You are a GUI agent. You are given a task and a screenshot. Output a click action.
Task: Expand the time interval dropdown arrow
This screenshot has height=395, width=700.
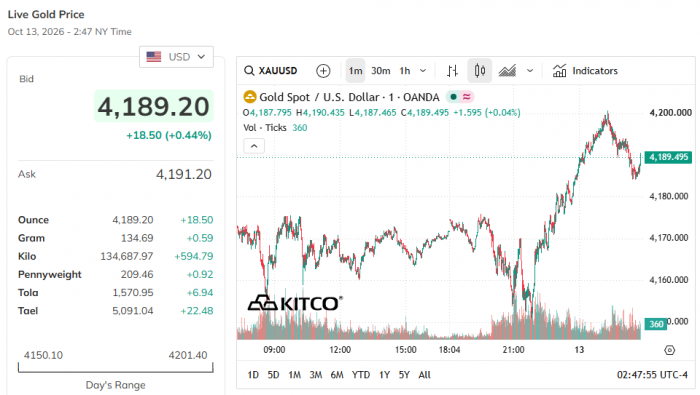click(423, 71)
